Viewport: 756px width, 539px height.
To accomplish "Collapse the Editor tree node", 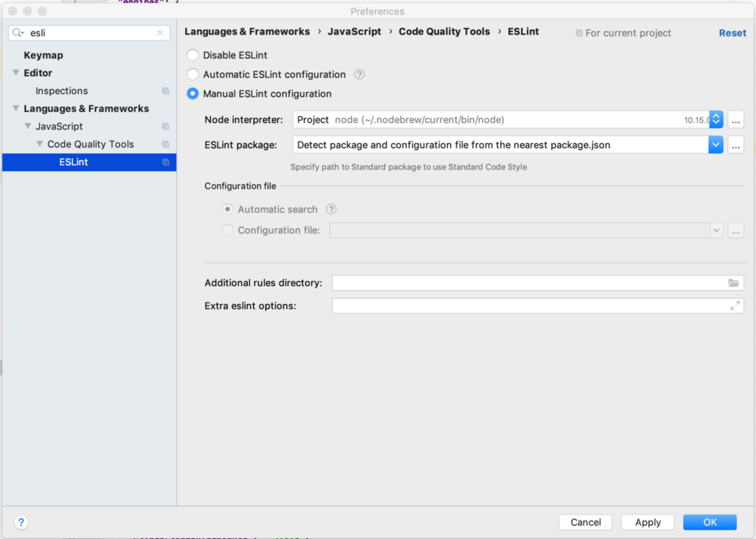I will [16, 73].
